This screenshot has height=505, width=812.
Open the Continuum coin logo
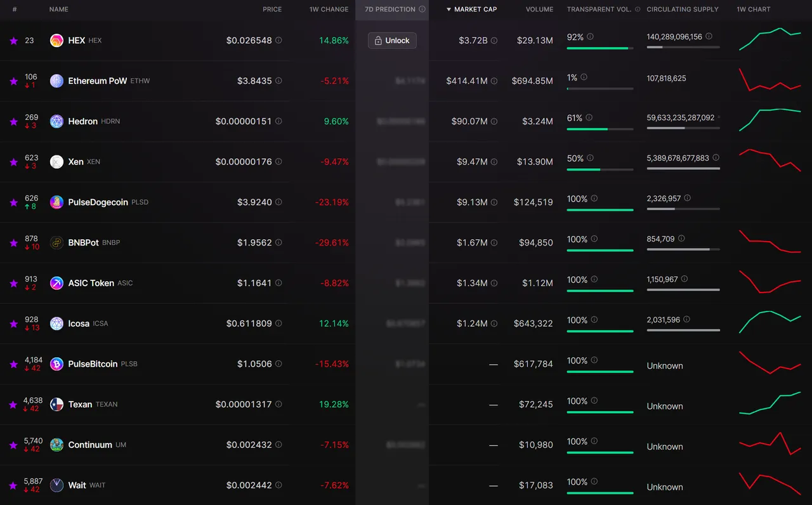56,445
